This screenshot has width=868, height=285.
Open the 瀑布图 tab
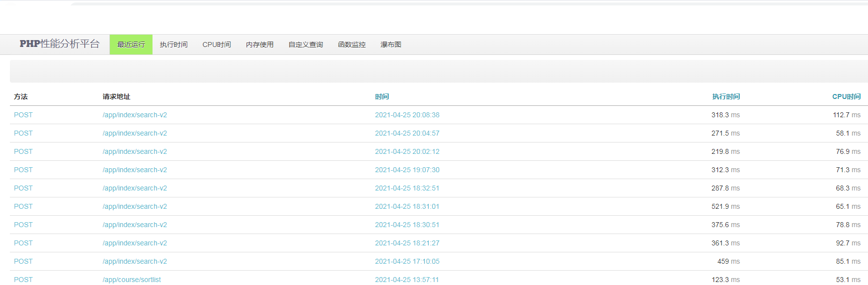(391, 45)
